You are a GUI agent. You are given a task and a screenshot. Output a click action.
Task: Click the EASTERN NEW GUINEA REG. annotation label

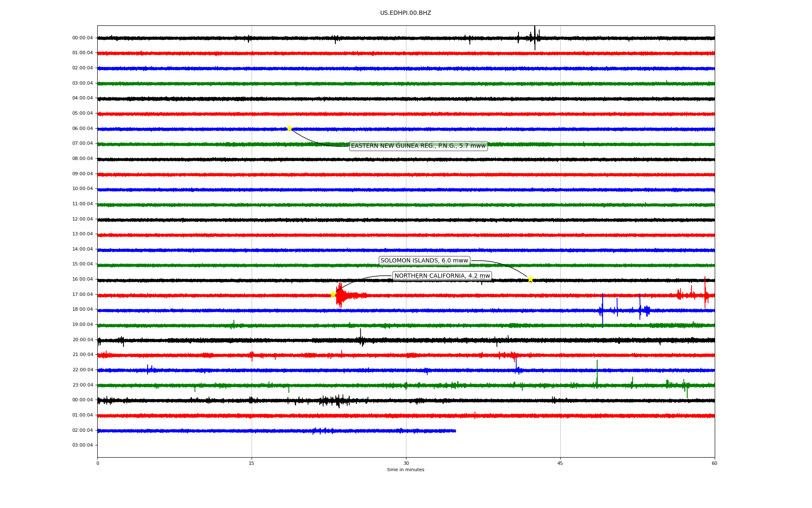tap(418, 146)
